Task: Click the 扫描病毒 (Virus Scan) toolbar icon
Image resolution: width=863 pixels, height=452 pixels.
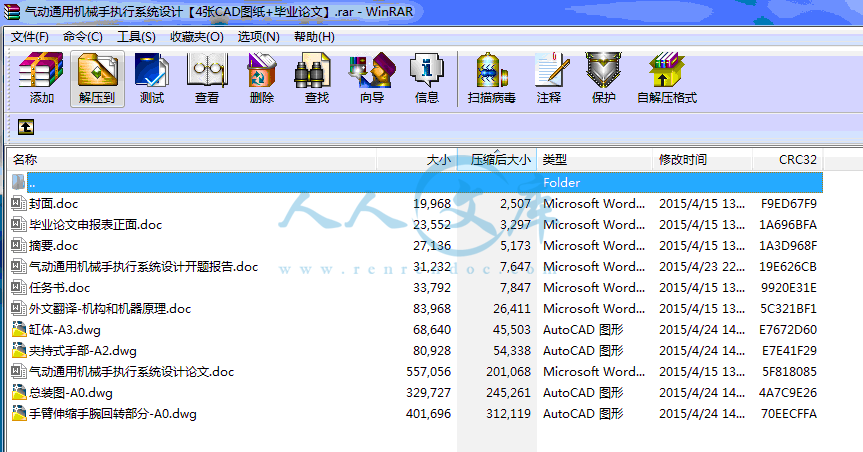Action: click(x=491, y=70)
